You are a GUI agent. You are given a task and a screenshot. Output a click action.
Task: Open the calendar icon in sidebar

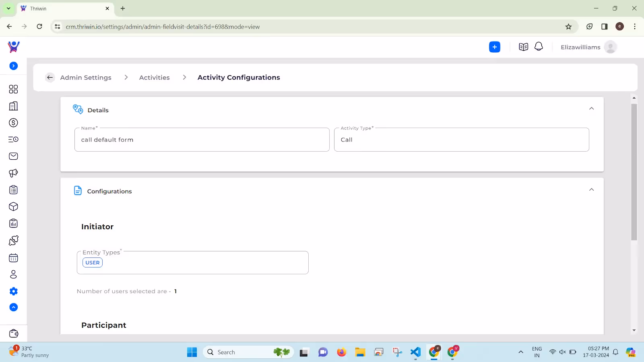tap(13, 258)
